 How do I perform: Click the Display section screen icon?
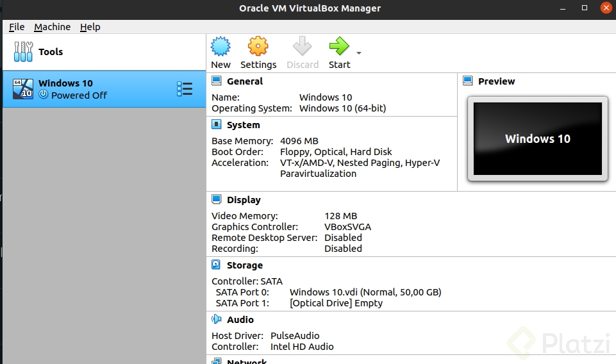[217, 199]
